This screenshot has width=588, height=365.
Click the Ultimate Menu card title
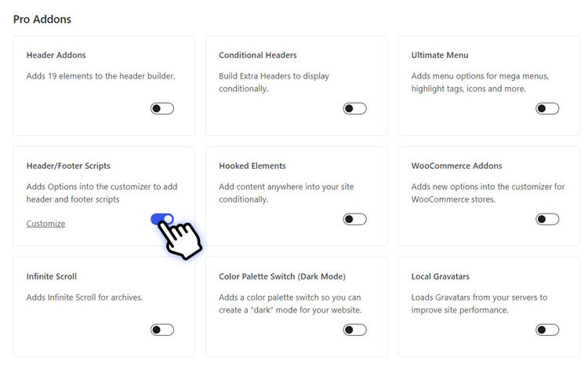[440, 55]
